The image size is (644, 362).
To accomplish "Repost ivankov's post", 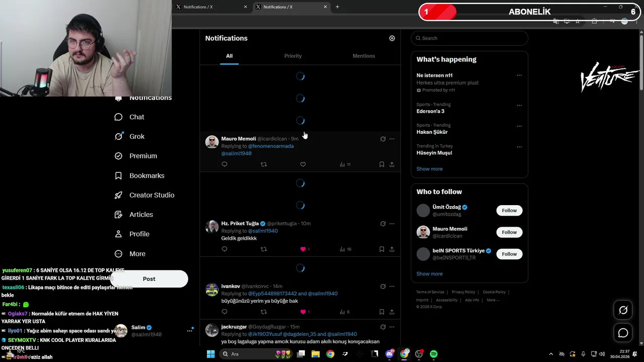I will (x=264, y=312).
